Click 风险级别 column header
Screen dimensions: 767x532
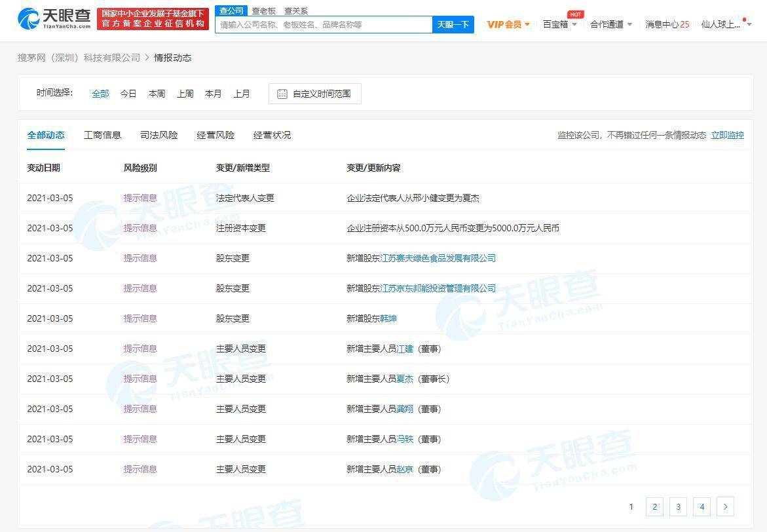pyautogui.click(x=140, y=168)
